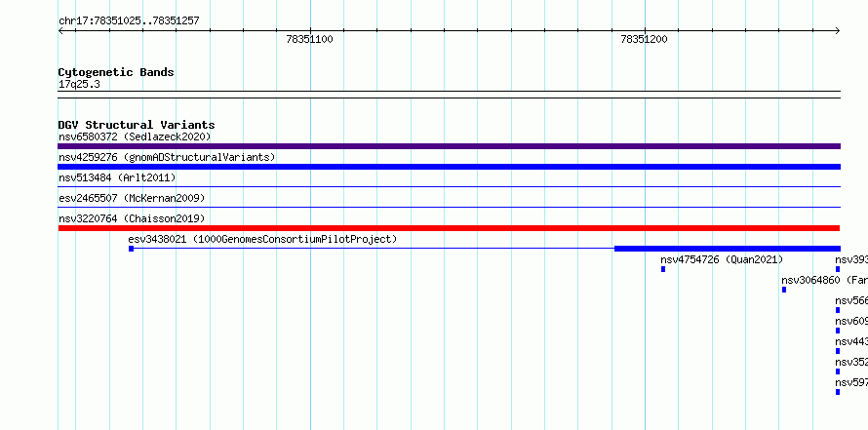Click the DGV Structural Variants track title

tap(137, 125)
